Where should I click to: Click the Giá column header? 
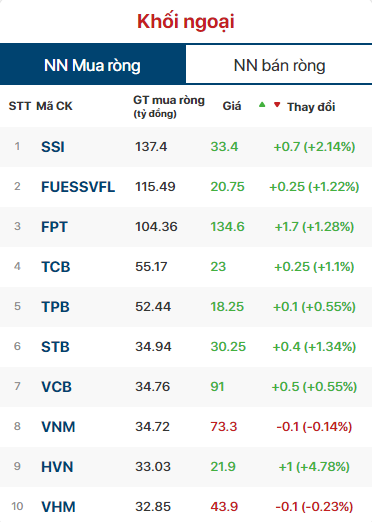pos(232,106)
